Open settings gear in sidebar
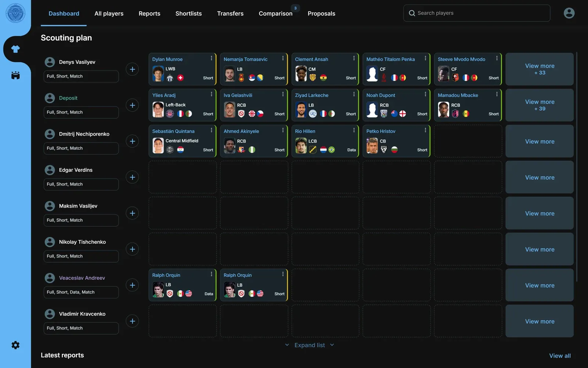 tap(15, 345)
